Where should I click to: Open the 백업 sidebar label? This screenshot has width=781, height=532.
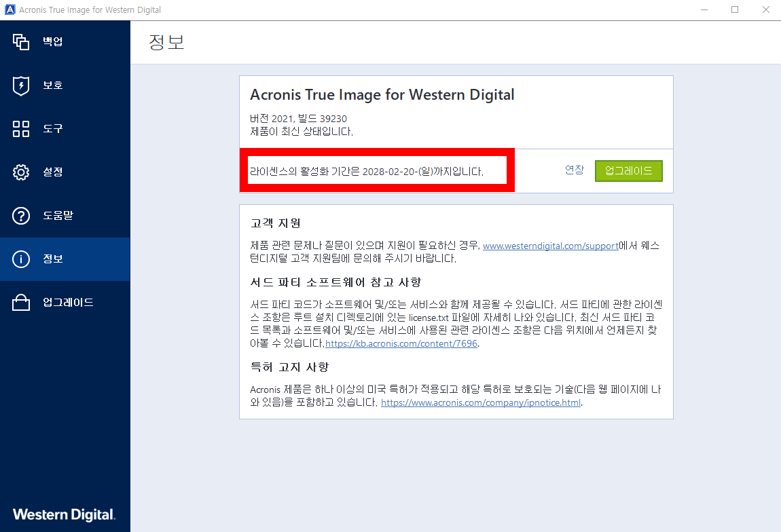(53, 42)
